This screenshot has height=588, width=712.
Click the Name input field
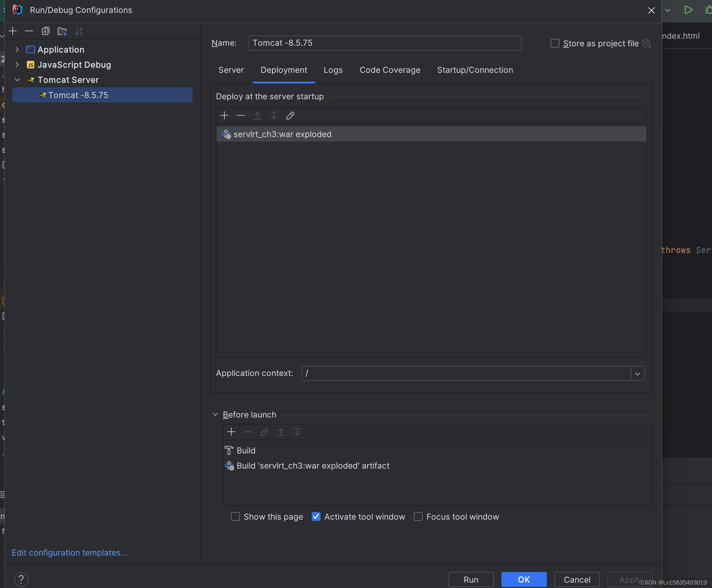pos(385,43)
